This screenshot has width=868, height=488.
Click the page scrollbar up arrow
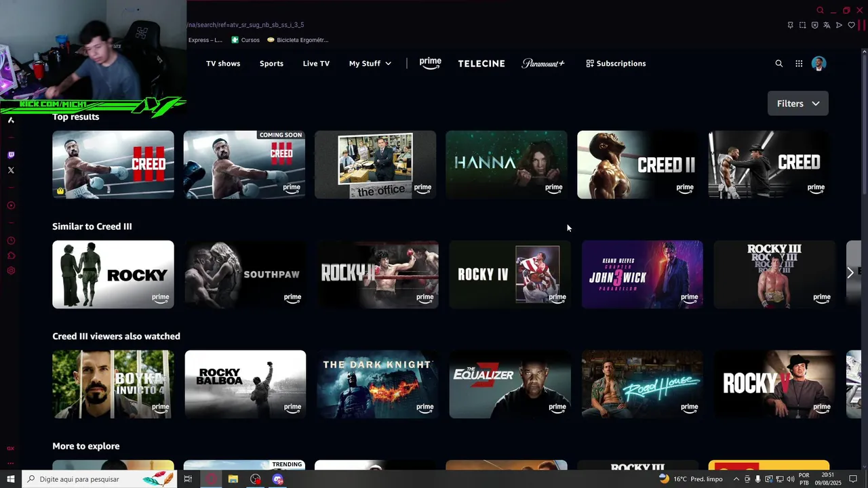tap(863, 52)
